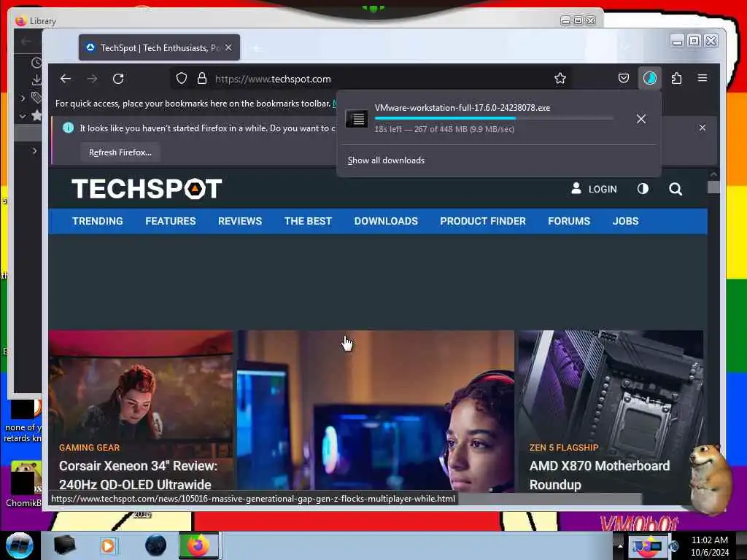Open a new tab with plus button
The height and width of the screenshot is (560, 747).
(x=257, y=48)
